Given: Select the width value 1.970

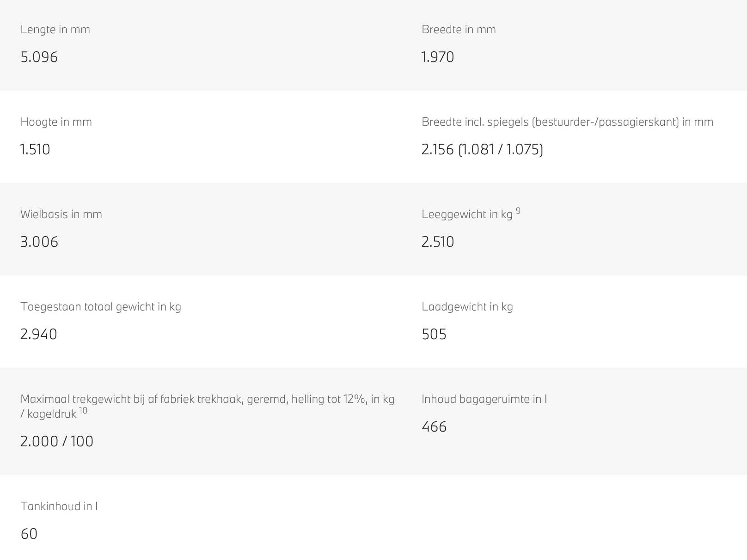Looking at the screenshot, I should click(x=437, y=57).
